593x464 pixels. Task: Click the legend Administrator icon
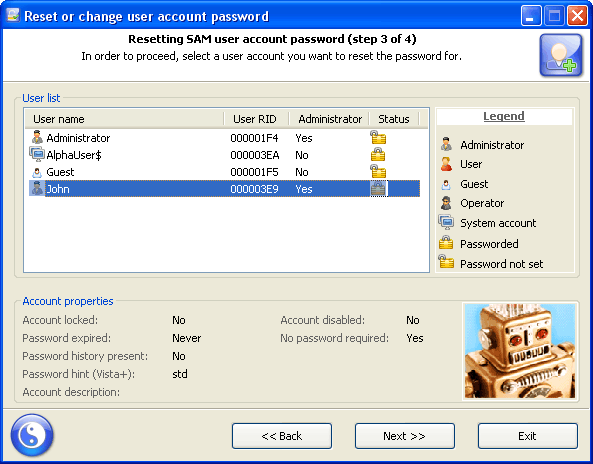pos(446,144)
